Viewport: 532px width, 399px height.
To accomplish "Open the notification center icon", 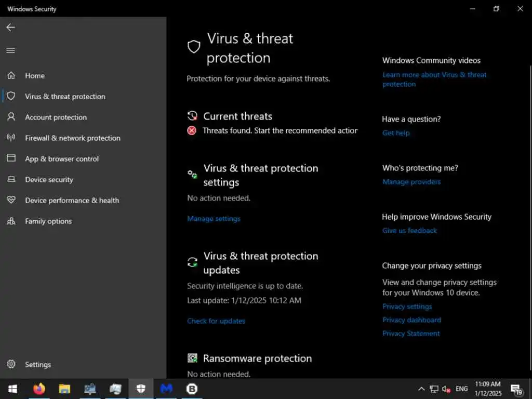I will 516,390.
